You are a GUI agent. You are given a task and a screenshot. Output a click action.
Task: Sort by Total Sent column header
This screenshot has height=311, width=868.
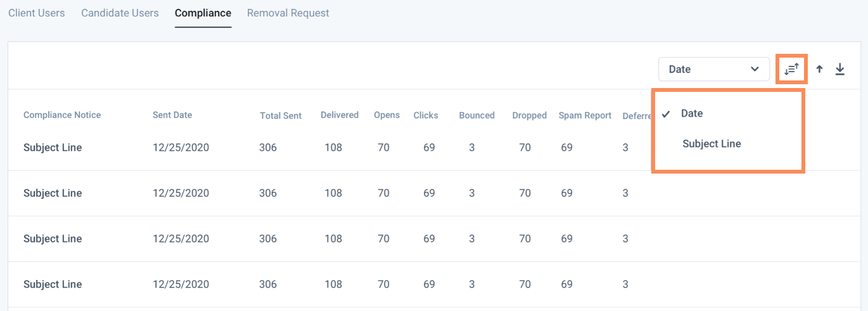click(281, 116)
